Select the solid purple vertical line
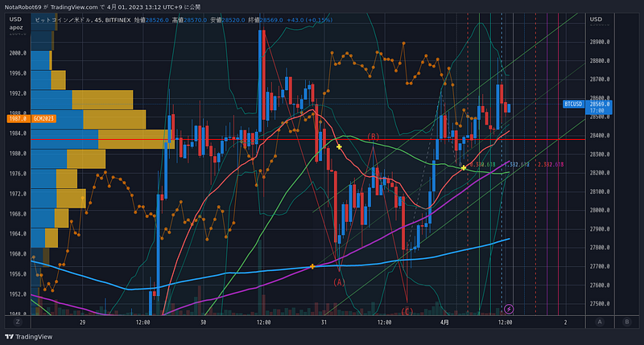Screen dimensions: 644x345 (547, 164)
